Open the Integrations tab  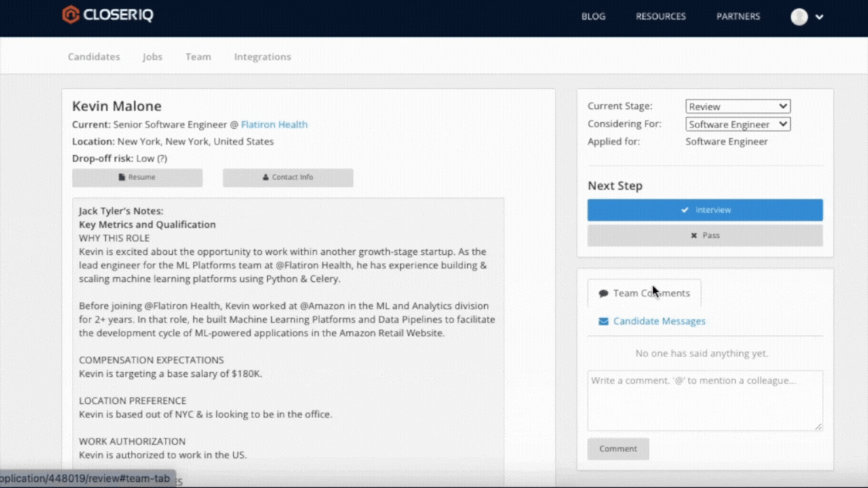pyautogui.click(x=262, y=57)
